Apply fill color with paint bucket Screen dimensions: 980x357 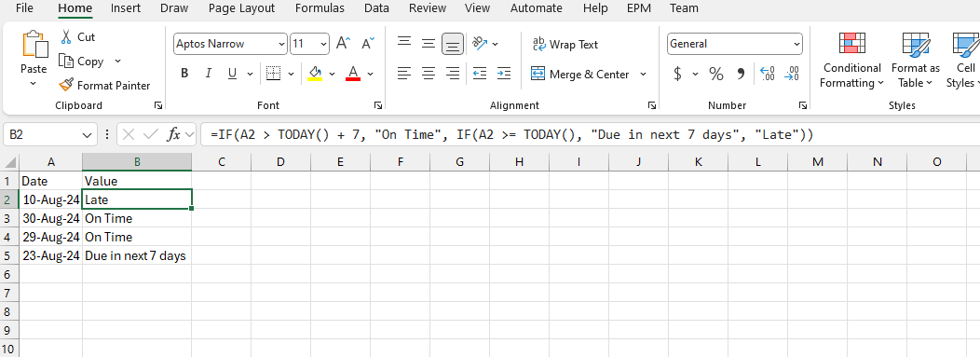click(x=315, y=73)
